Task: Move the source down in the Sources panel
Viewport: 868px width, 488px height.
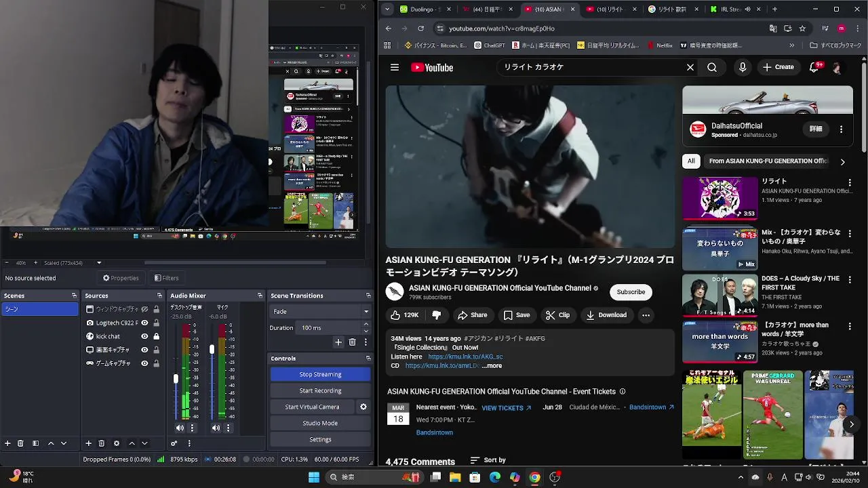Action: [144, 443]
